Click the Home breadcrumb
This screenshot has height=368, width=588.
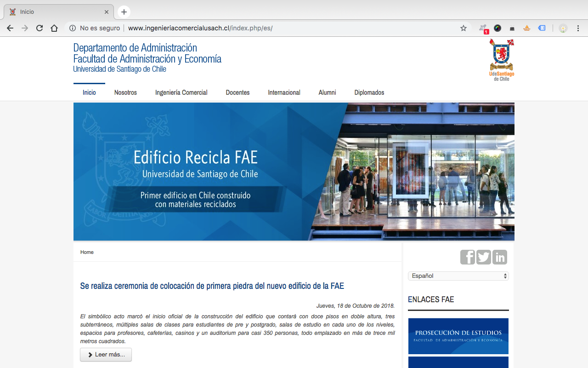pyautogui.click(x=87, y=252)
